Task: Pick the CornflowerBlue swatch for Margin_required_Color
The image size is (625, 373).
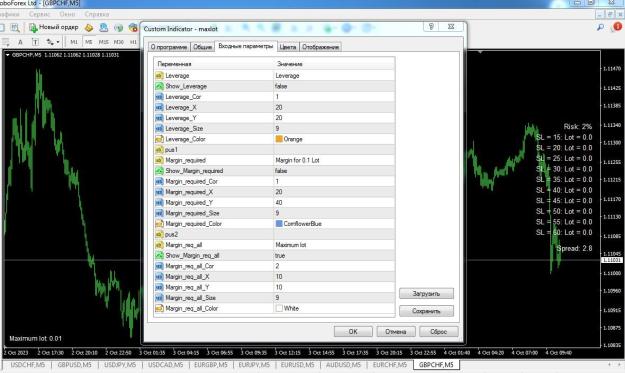Action: click(x=279, y=224)
